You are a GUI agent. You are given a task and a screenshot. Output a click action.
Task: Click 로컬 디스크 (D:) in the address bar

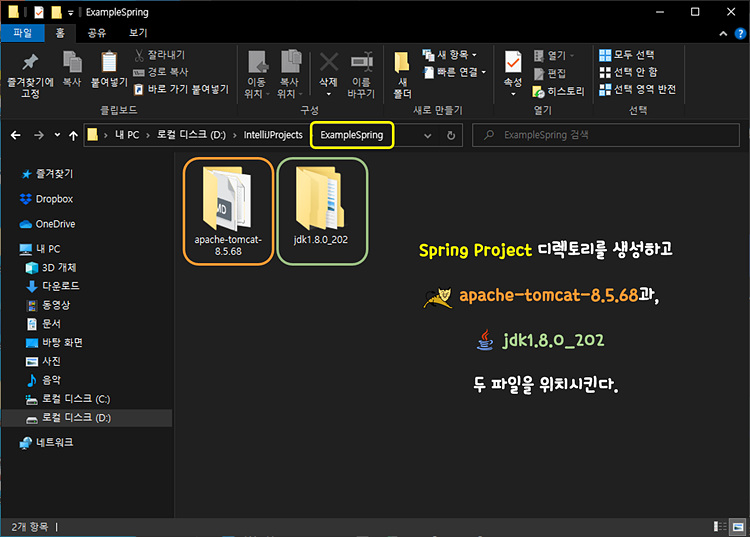point(191,135)
